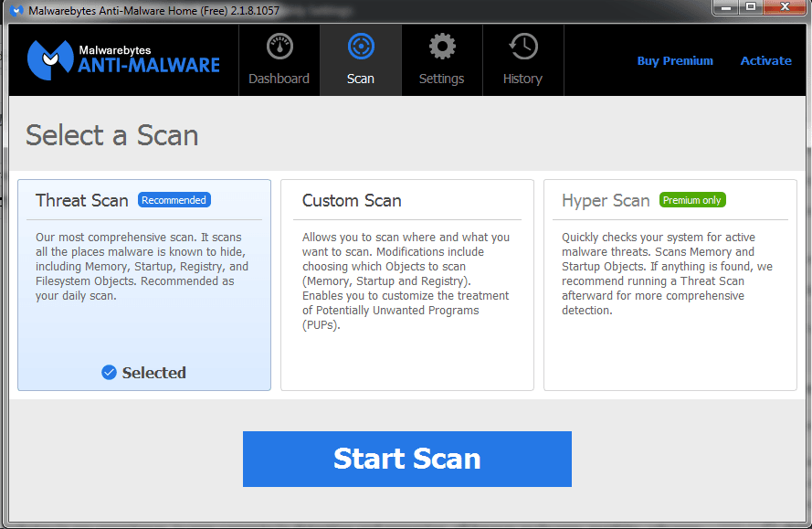Choose the Custom Scan heading

(352, 200)
